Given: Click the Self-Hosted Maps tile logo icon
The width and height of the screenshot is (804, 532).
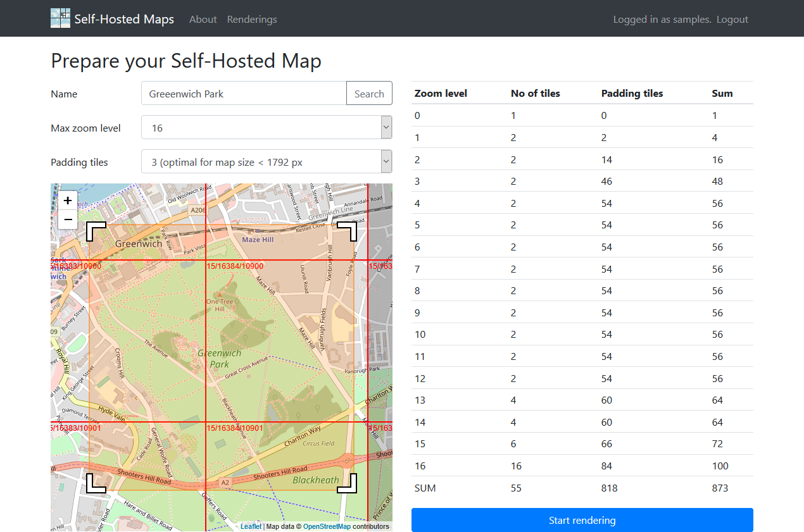Looking at the screenshot, I should coord(60,18).
